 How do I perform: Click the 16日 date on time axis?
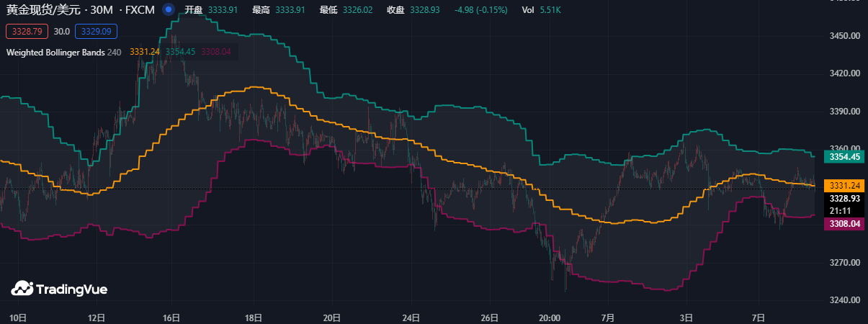(x=171, y=317)
